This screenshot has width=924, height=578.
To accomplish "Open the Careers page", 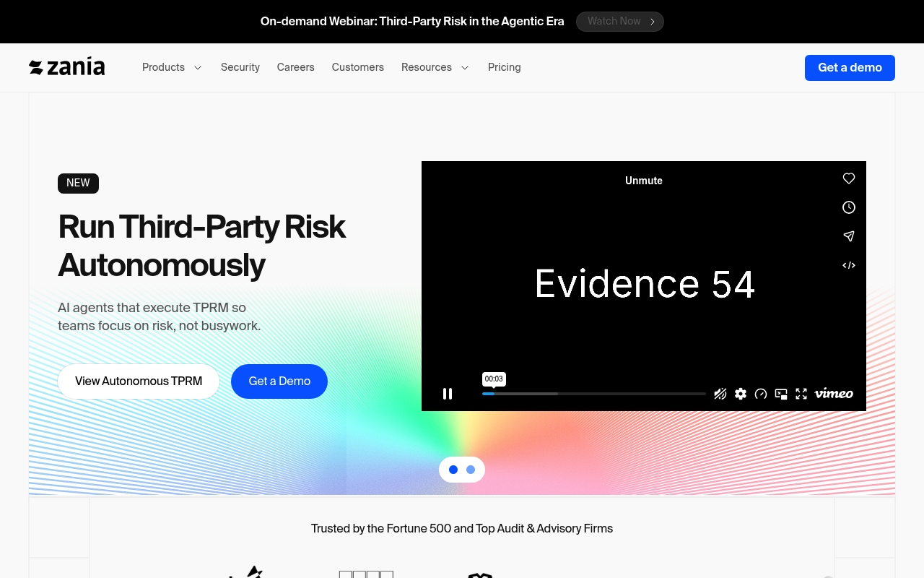I will coord(296,67).
